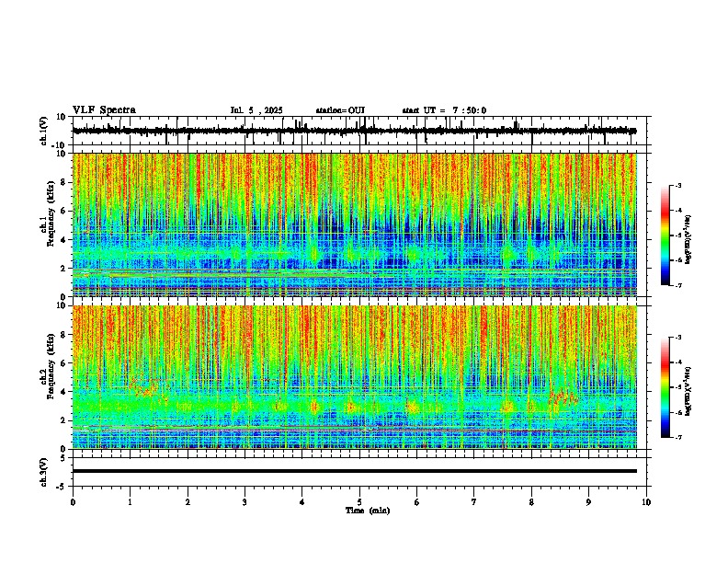Viewport: 728px width, 563px height.
Task: Click the ch.1 "Frequency (kHz)" axis label
Action: point(51,213)
